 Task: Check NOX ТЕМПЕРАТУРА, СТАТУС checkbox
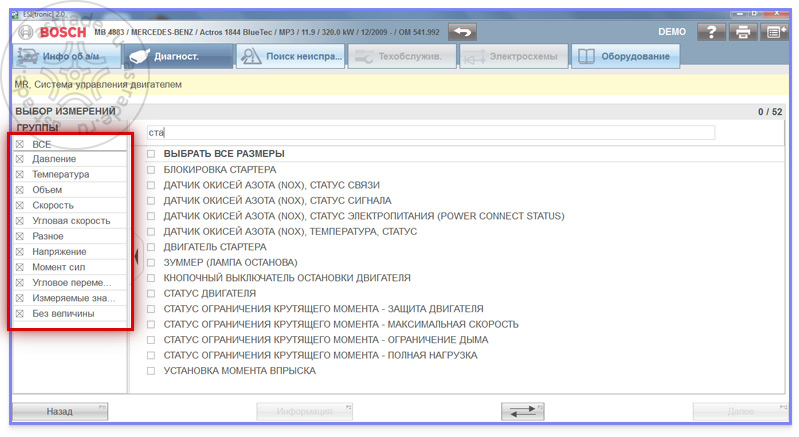click(x=151, y=231)
